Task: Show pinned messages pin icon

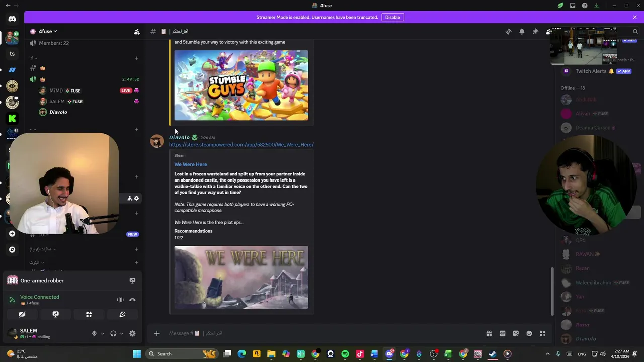Action: click(535, 31)
